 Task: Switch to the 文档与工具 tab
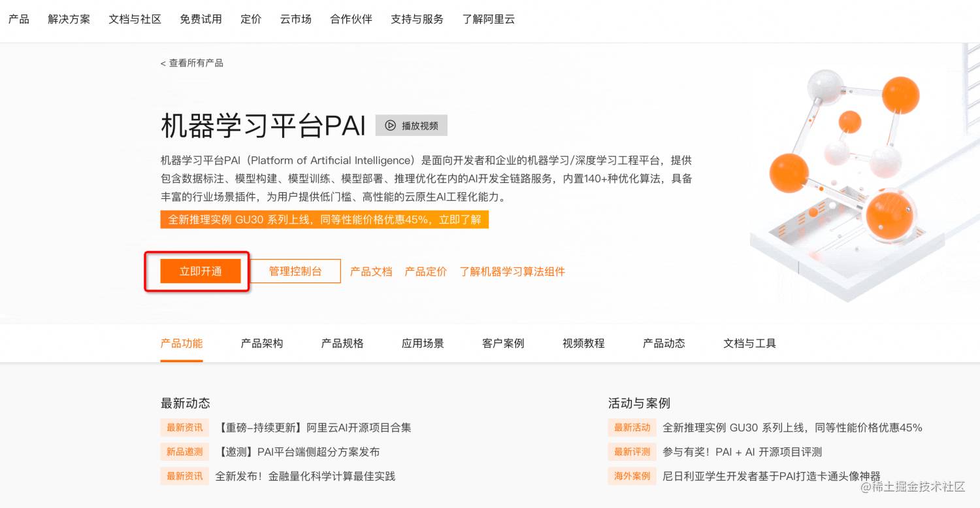tap(749, 343)
